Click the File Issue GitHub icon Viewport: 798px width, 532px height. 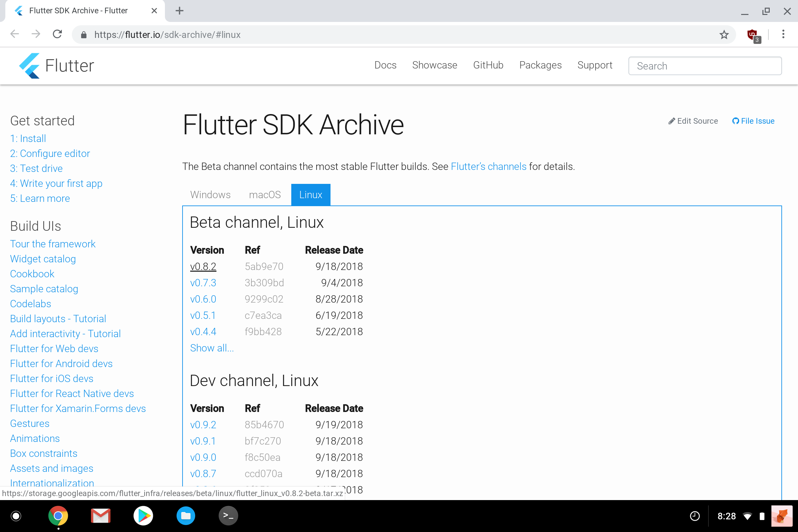click(735, 121)
